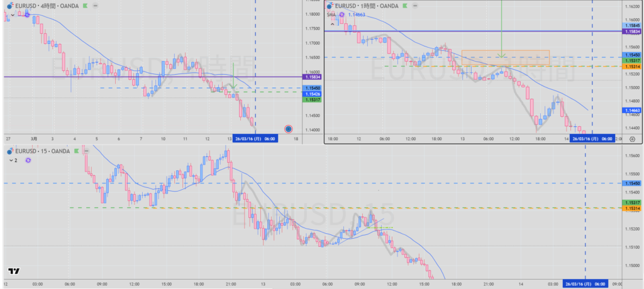Image resolution: width=644 pixels, height=289 pixels.
Task: Click the TradingView logo in bottom-left corner
Action: pos(13,271)
